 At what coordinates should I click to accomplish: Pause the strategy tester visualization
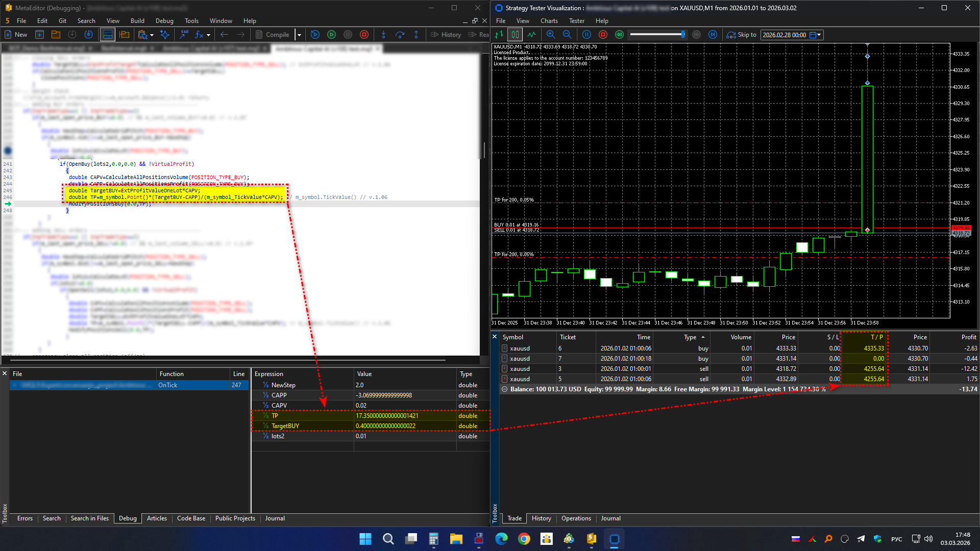tap(586, 35)
